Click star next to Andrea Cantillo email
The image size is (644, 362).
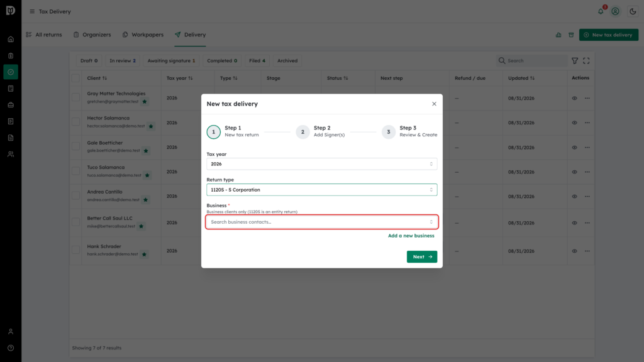click(x=145, y=200)
